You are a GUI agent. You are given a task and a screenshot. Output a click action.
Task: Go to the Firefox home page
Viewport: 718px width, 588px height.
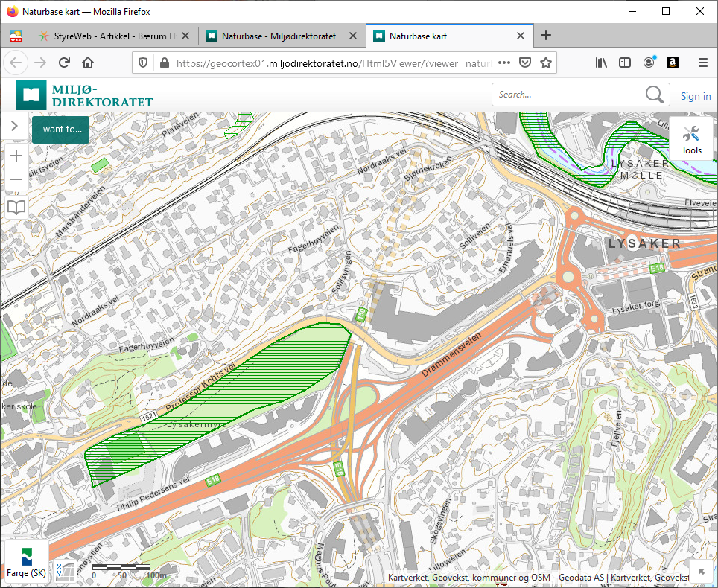coord(88,63)
